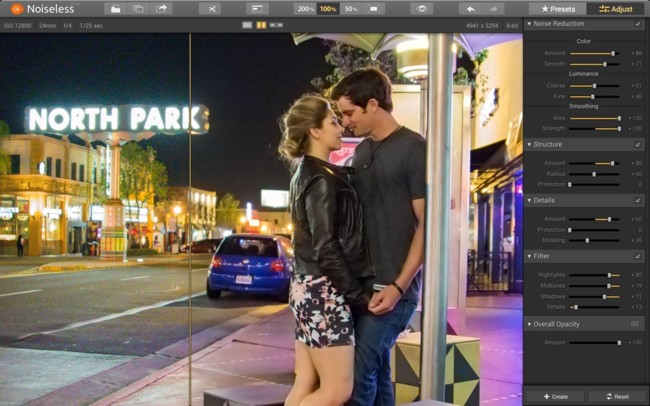Redo with the forward arrow icon
This screenshot has height=406, width=650.
[x=493, y=9]
